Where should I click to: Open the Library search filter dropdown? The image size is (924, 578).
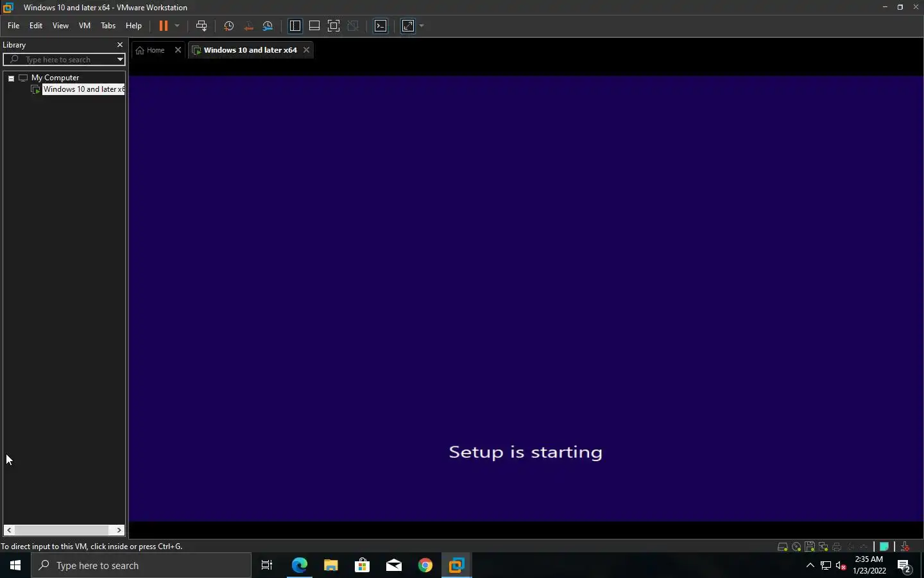pos(120,59)
